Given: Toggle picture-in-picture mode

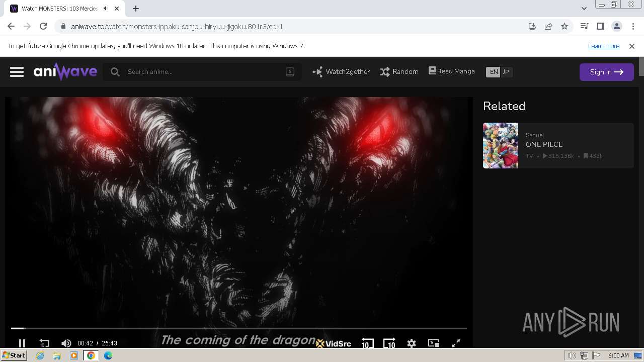Looking at the screenshot, I should point(434,343).
